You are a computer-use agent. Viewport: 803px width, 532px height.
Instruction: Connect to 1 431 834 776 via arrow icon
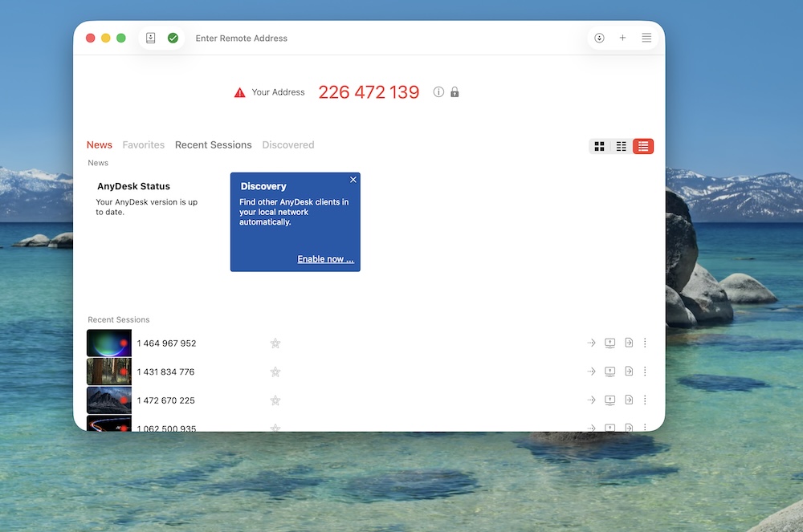592,372
